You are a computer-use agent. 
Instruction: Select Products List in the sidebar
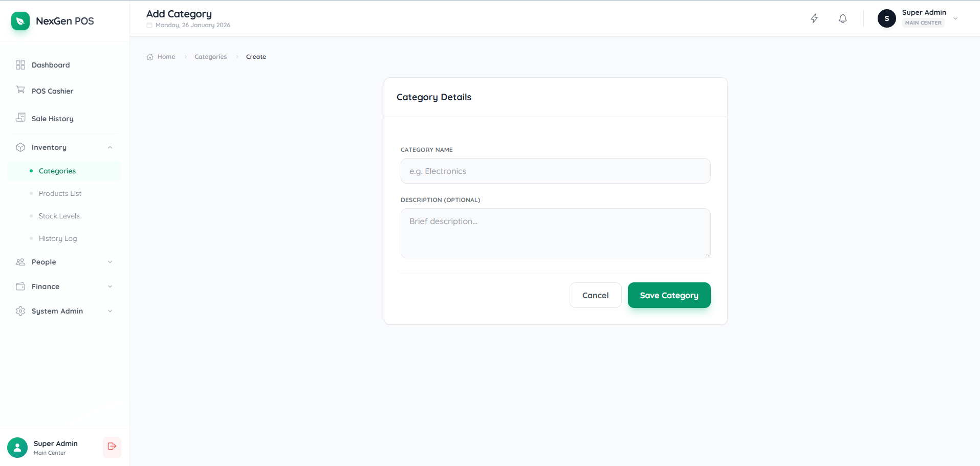point(60,193)
